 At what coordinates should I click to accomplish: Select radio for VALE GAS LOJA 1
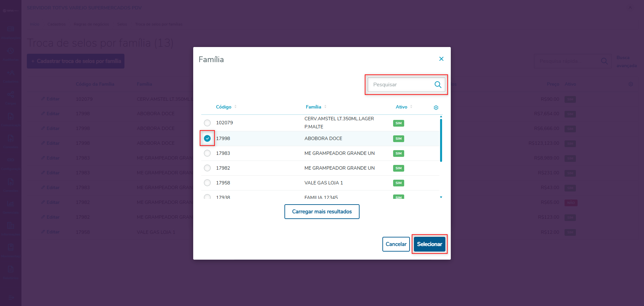[207, 183]
